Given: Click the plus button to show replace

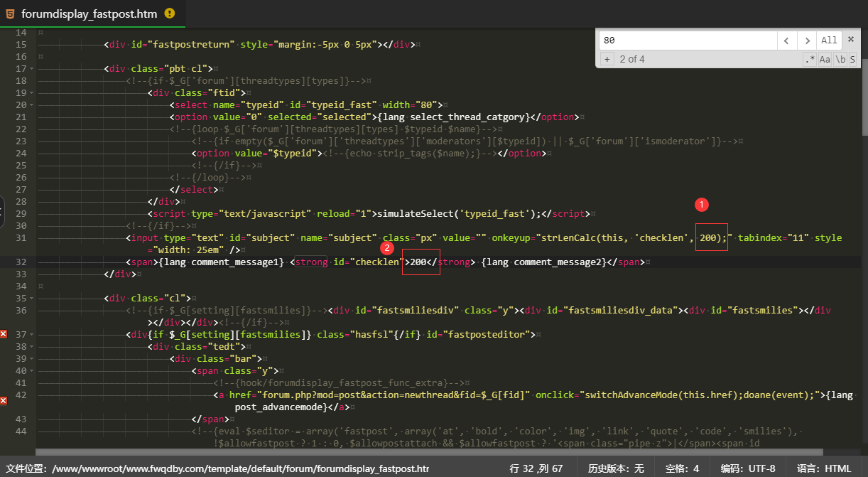Looking at the screenshot, I should pos(607,60).
